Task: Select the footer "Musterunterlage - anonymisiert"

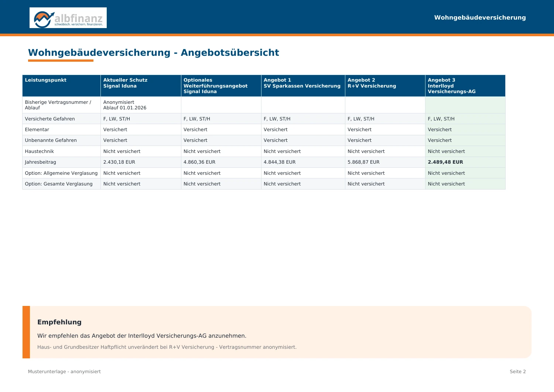Action: point(64,372)
